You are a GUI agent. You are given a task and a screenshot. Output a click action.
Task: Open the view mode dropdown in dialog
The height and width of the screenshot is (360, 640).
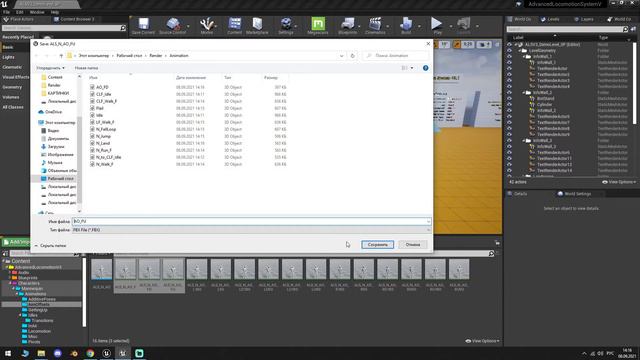pyautogui.click(x=411, y=68)
